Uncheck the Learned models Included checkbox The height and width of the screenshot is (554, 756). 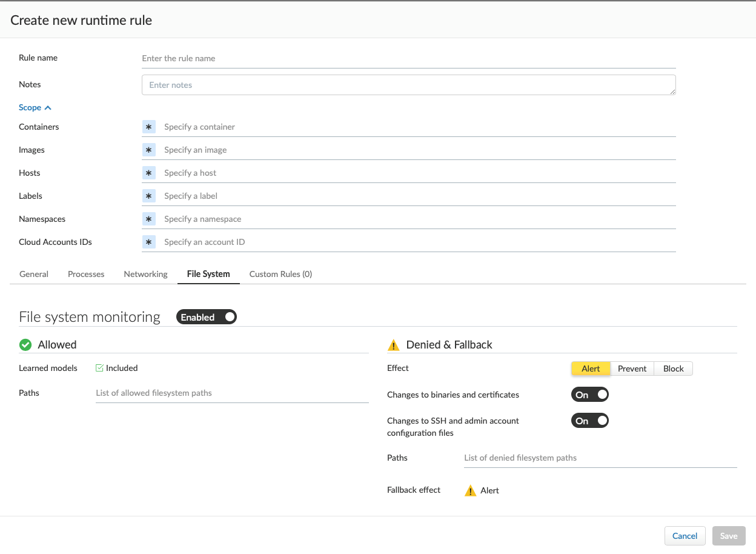(x=100, y=368)
